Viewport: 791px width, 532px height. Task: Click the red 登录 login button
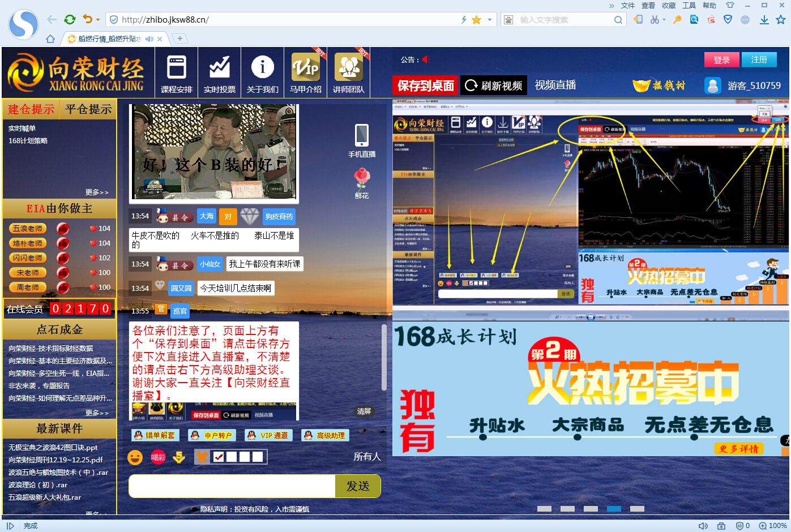[x=721, y=60]
